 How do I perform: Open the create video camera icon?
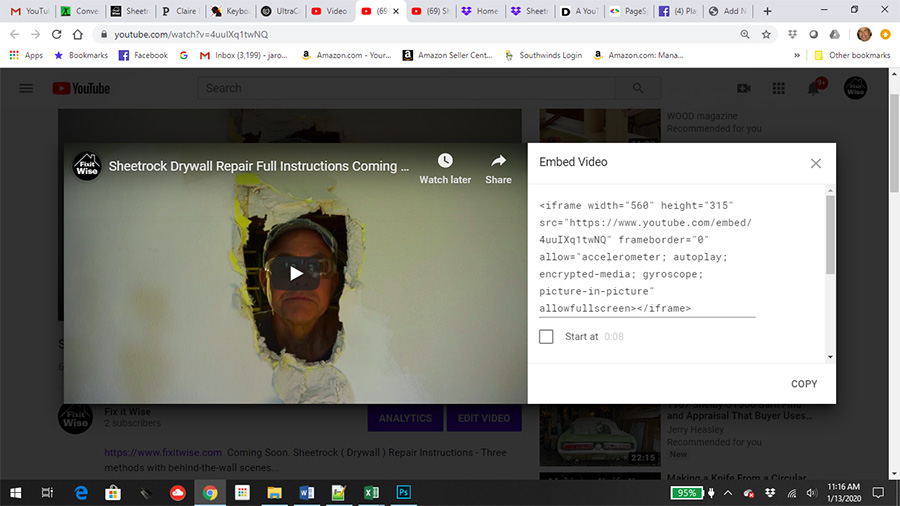click(744, 88)
